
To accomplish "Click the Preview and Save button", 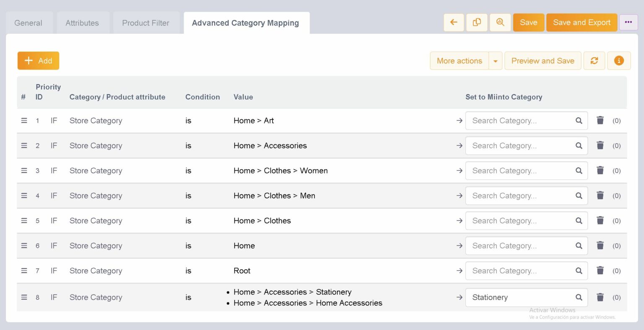I will tap(543, 61).
